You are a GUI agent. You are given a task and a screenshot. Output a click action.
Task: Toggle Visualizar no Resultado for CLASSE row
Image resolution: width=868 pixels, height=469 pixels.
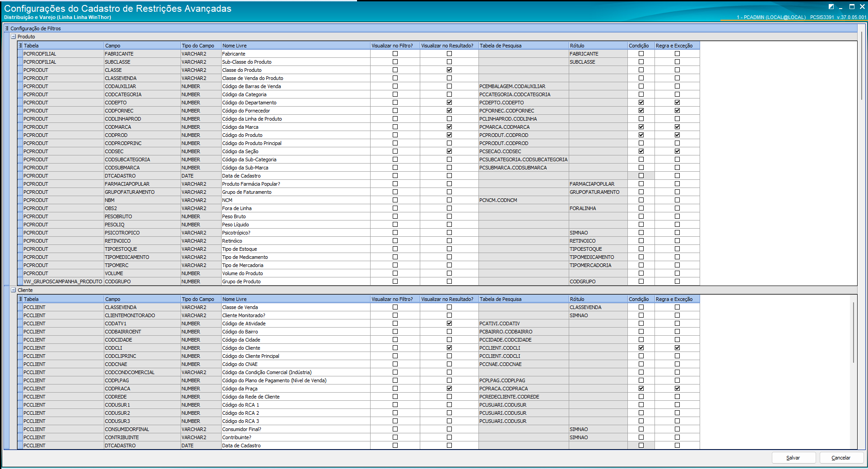pos(449,70)
